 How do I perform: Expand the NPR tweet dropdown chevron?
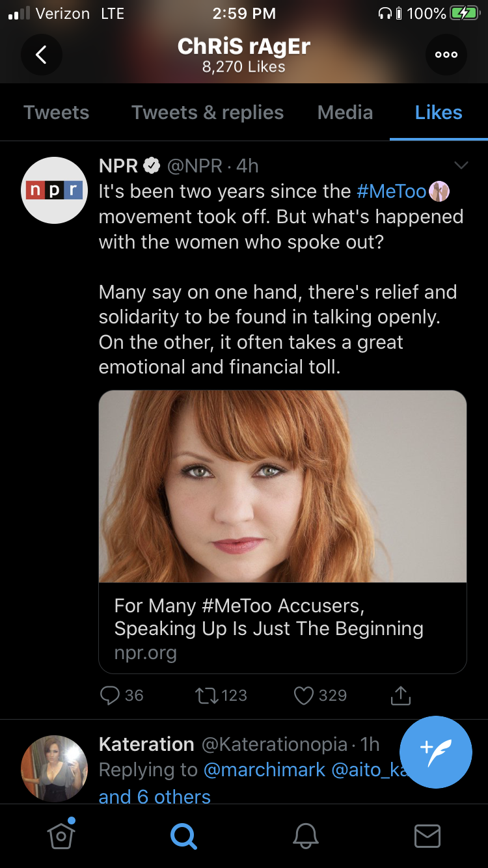461,165
